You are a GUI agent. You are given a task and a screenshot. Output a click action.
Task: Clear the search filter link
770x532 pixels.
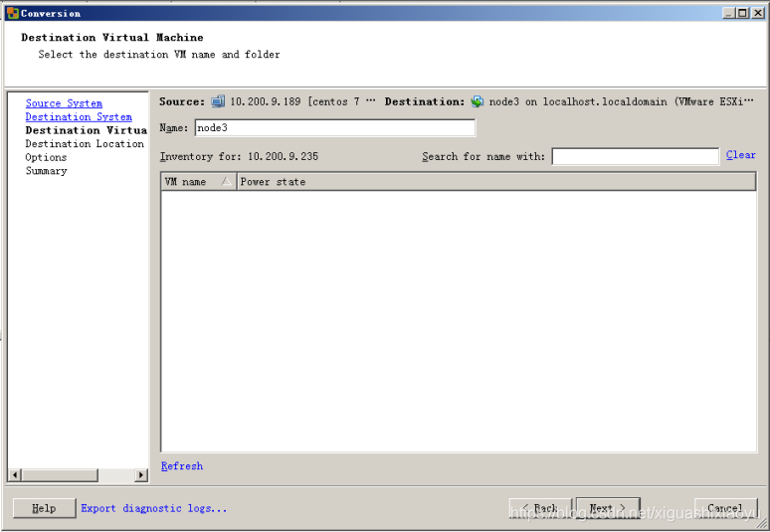click(x=740, y=155)
